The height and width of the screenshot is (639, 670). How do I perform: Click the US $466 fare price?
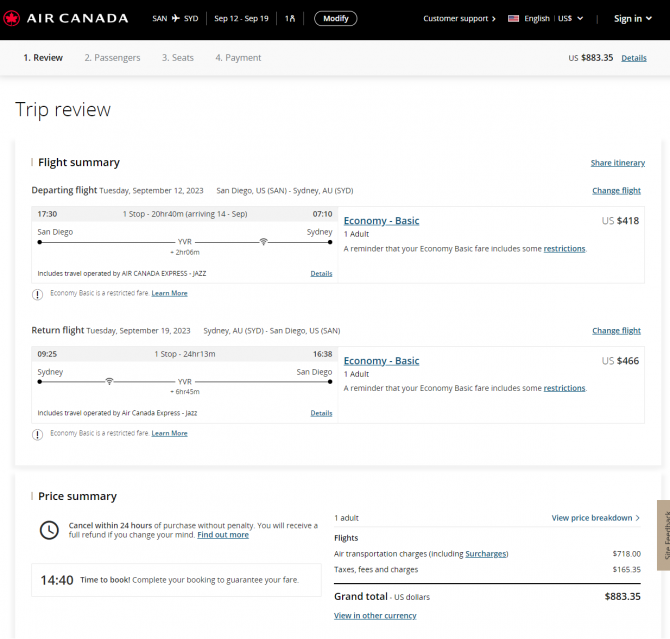(x=620, y=361)
